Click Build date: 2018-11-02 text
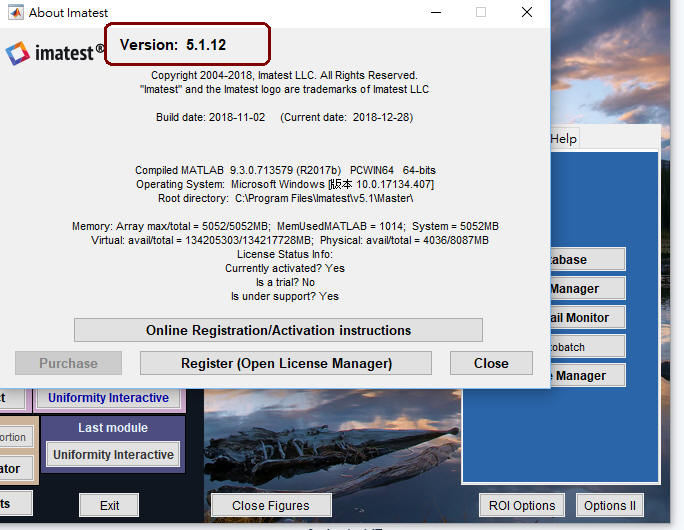 click(x=210, y=117)
